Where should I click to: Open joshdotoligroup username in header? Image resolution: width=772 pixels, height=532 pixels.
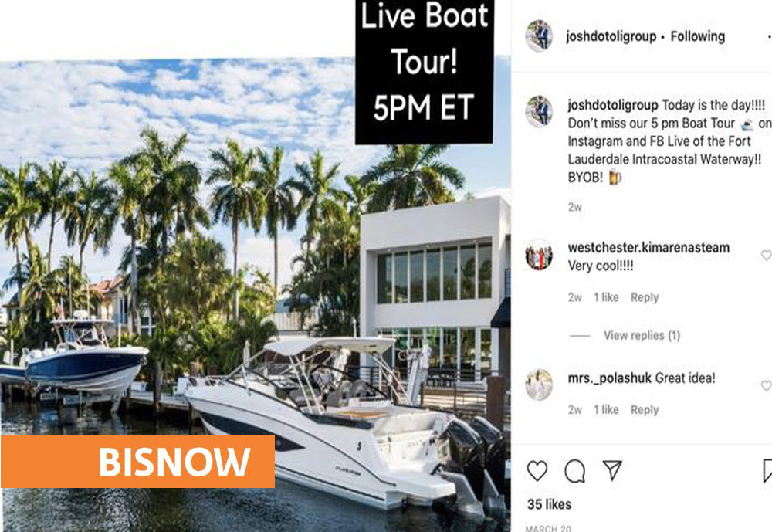(611, 36)
